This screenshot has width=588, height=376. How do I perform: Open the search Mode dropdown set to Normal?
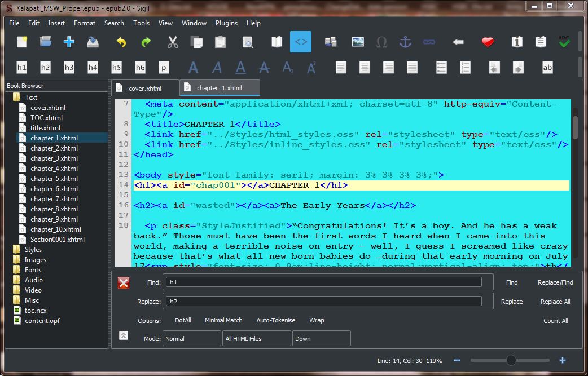(x=192, y=339)
